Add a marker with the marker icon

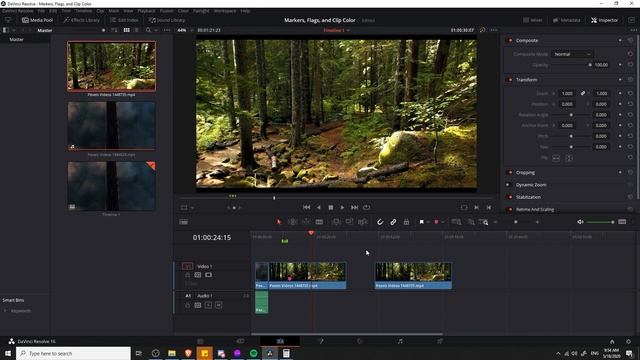tap(436, 222)
